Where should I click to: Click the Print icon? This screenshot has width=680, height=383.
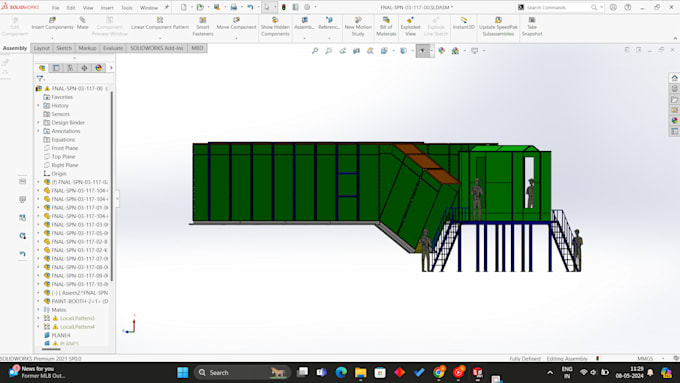pyautogui.click(x=234, y=7)
